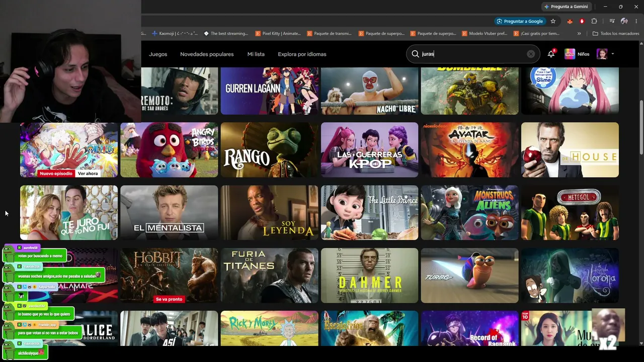This screenshot has width=644, height=362.
Task: Open Soy Leyenda title card
Action: (x=269, y=213)
